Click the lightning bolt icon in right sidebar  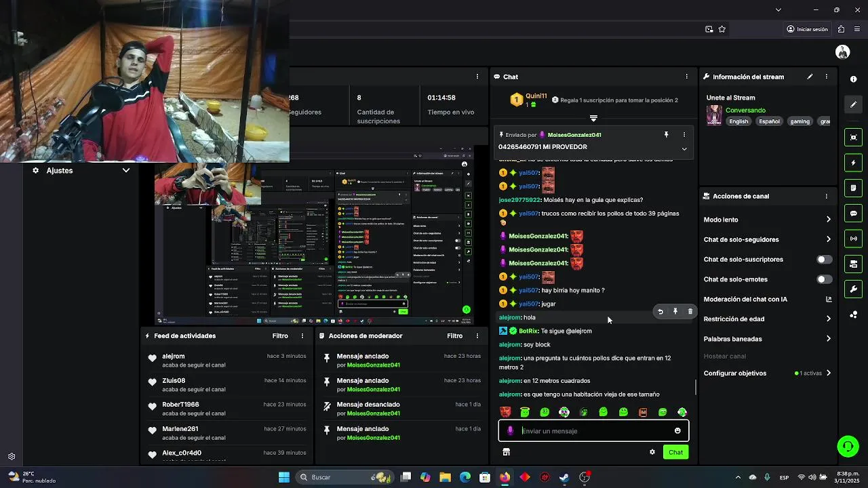[x=853, y=163]
